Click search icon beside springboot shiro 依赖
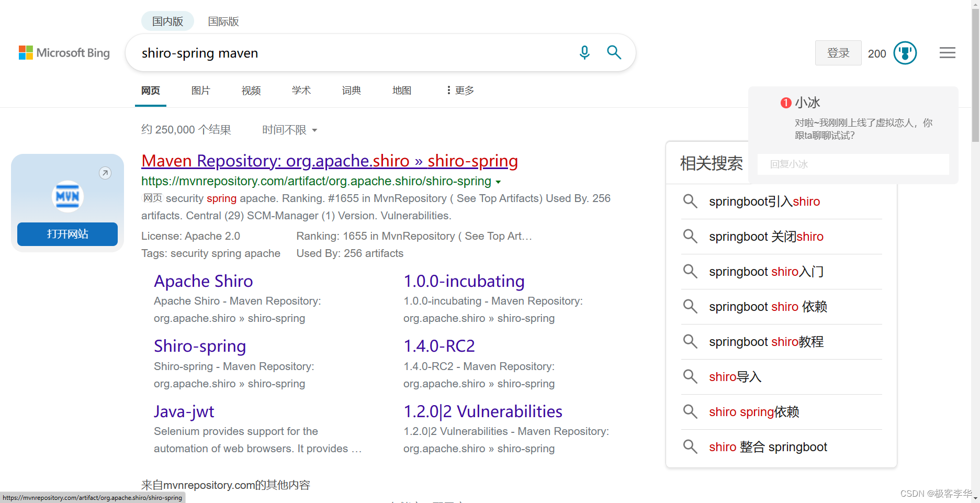 click(690, 306)
